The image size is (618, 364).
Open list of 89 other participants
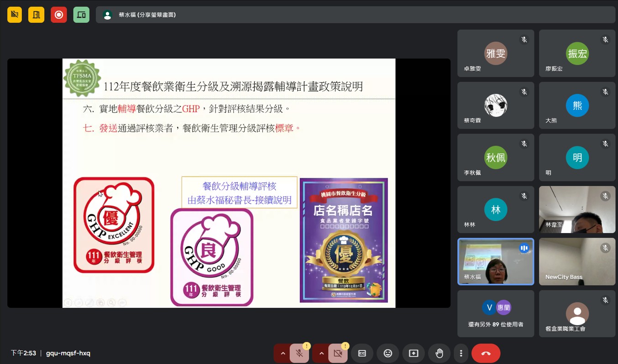(x=496, y=314)
